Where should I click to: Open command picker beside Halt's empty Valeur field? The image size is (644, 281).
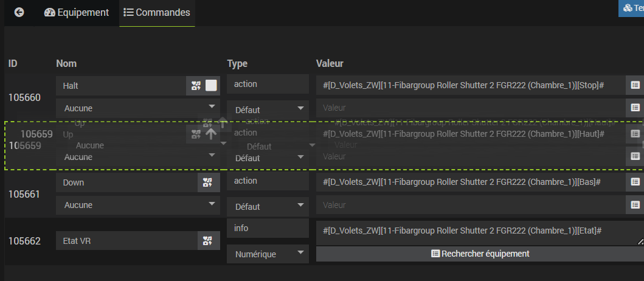(x=635, y=108)
